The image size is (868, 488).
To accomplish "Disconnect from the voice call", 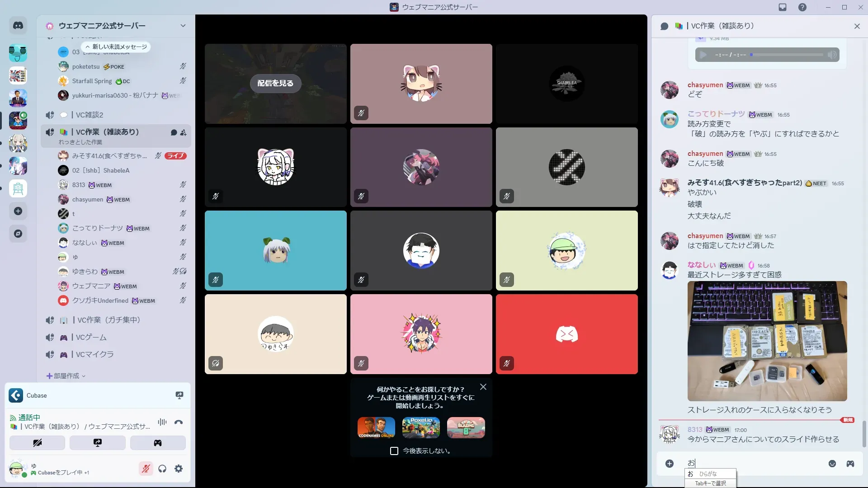I will (179, 422).
